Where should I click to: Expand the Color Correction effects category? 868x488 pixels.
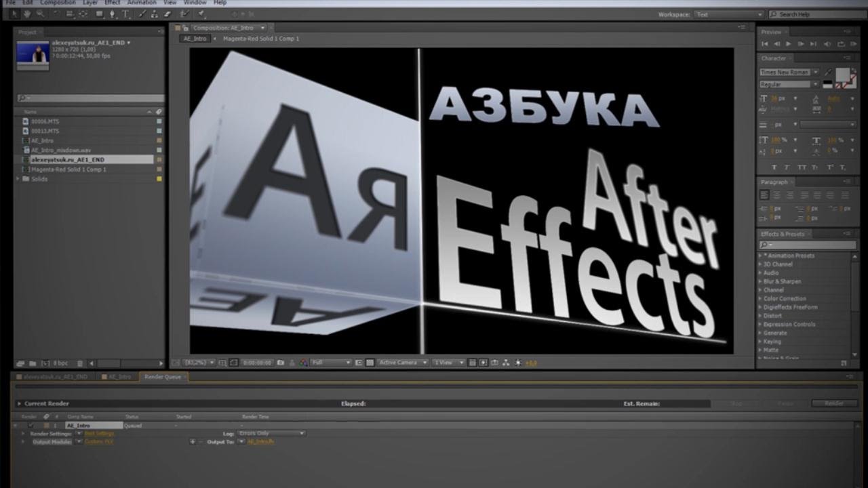(x=759, y=298)
